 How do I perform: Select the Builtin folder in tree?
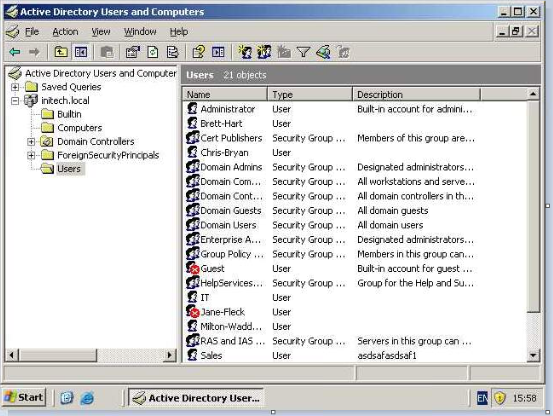62,114
